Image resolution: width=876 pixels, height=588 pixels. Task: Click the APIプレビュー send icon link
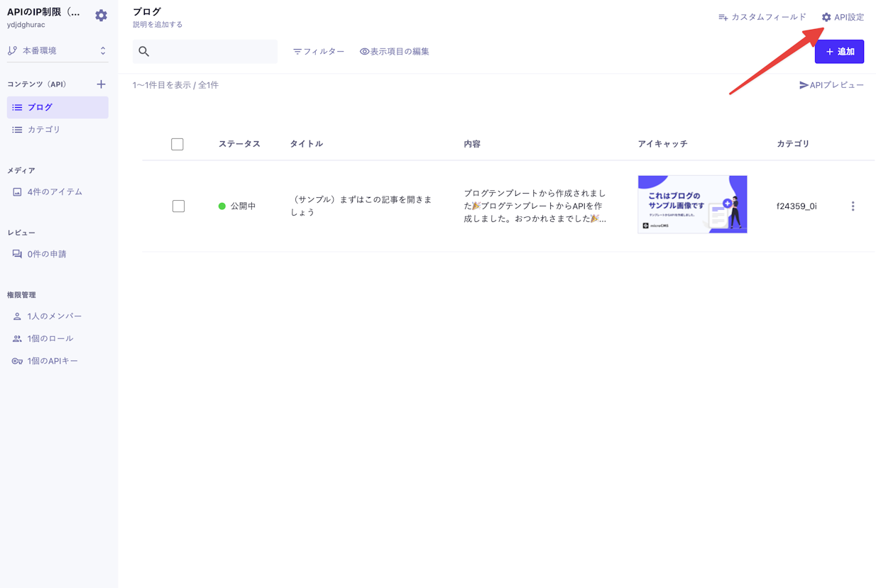click(831, 85)
